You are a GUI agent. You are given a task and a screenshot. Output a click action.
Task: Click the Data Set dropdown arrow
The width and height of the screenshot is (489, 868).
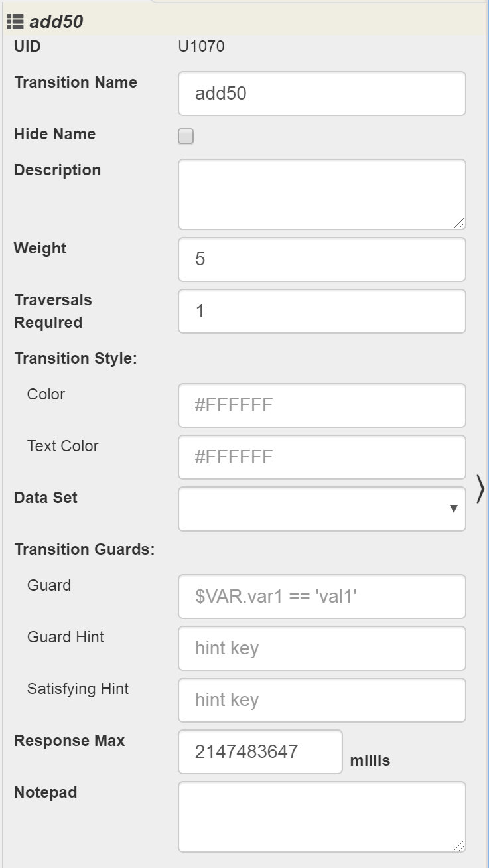tap(454, 509)
